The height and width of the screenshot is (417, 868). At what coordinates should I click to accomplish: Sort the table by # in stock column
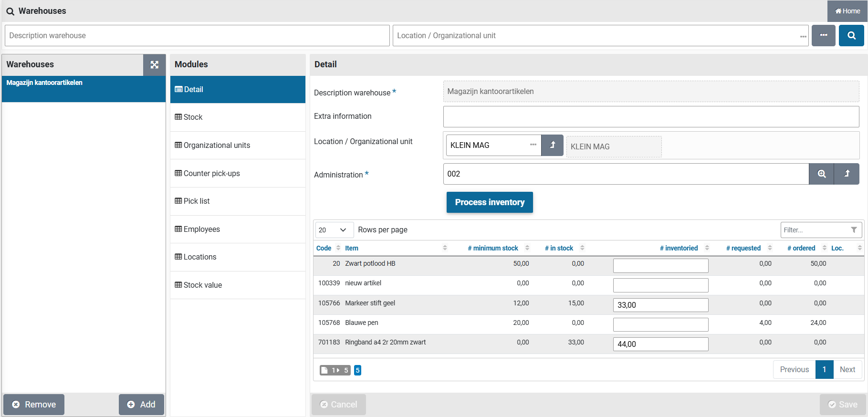559,248
